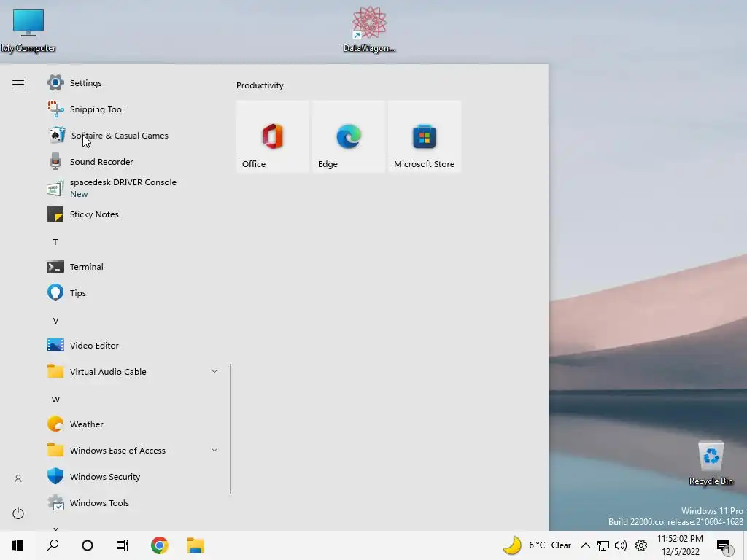747x560 pixels.
Task: Open Cortana circle on taskbar
Action: click(x=88, y=545)
